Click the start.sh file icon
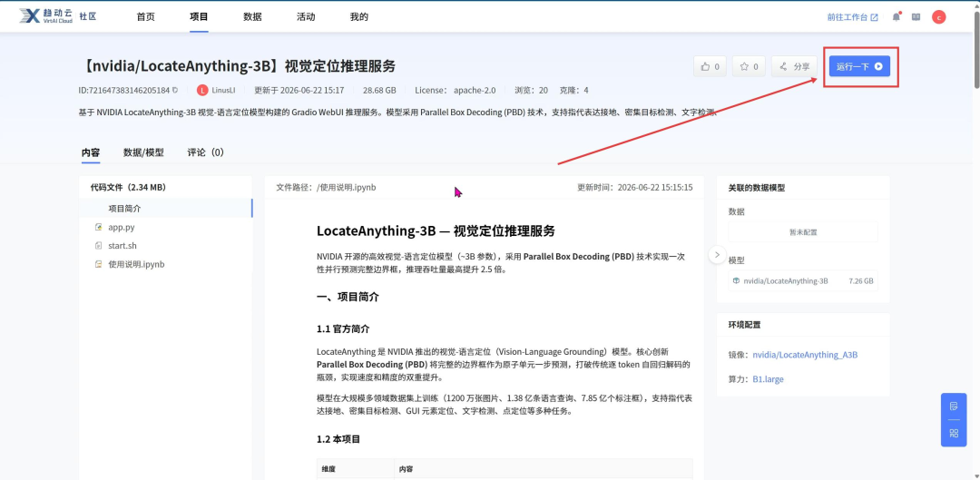 [98, 246]
